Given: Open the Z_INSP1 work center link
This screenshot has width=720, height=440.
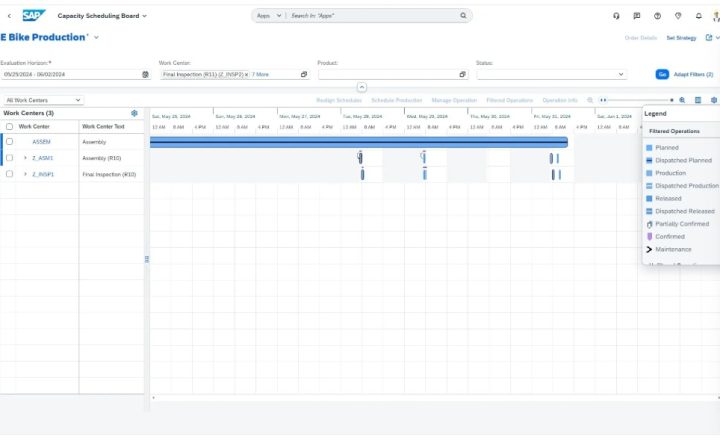Looking at the screenshot, I should click(43, 175).
